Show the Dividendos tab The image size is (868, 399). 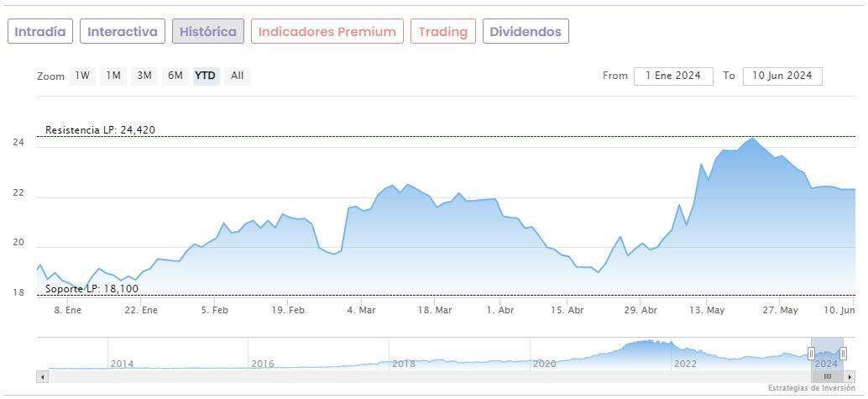[x=526, y=32]
